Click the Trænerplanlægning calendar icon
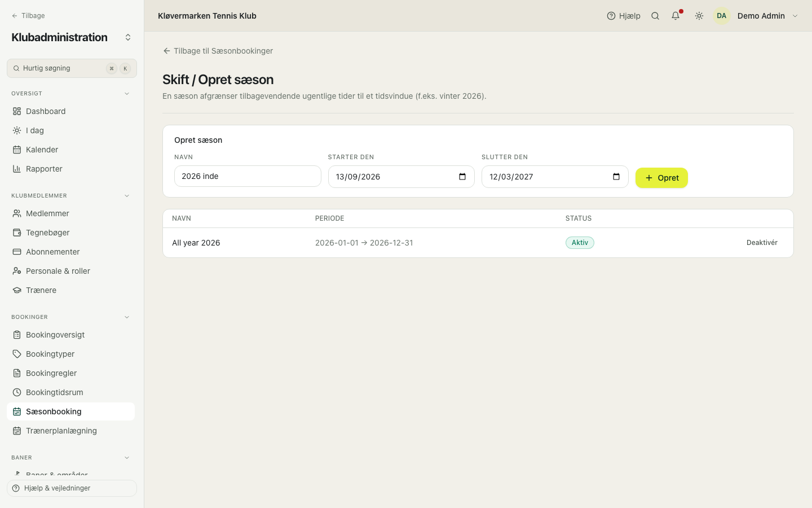This screenshot has width=812, height=508. [17, 431]
